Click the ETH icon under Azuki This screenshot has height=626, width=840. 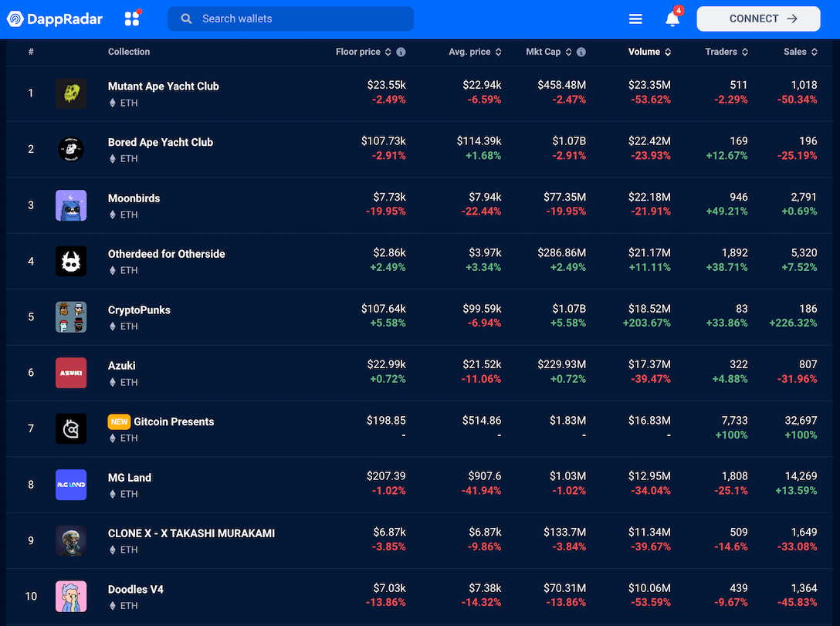tap(113, 382)
